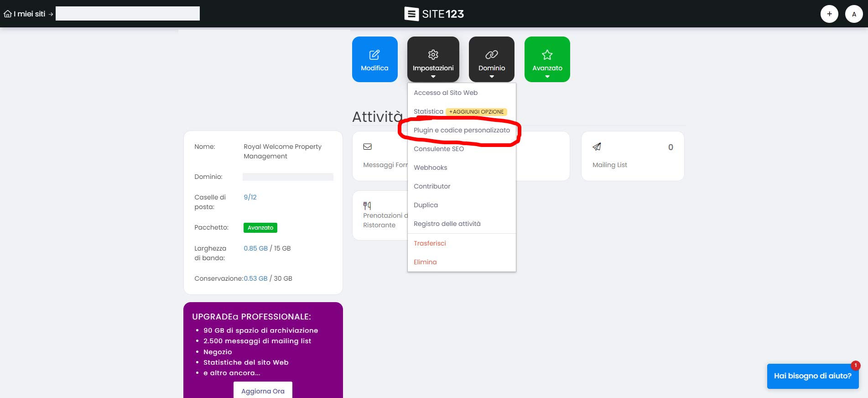Open the Hai bisogno di aiuto chat
868x398 pixels.
812,376
